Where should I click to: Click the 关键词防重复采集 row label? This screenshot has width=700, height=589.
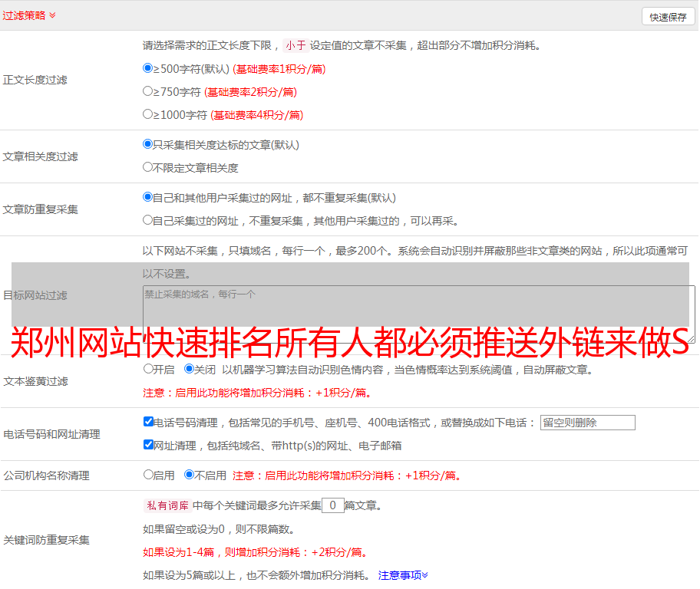pos(46,540)
